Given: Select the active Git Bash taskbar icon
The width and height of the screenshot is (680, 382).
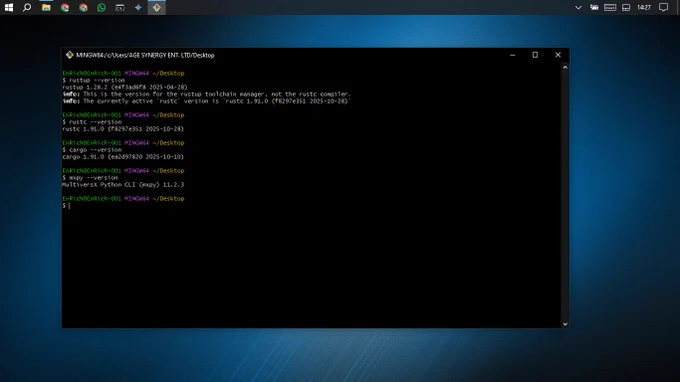Looking at the screenshot, I should click(x=157, y=7).
